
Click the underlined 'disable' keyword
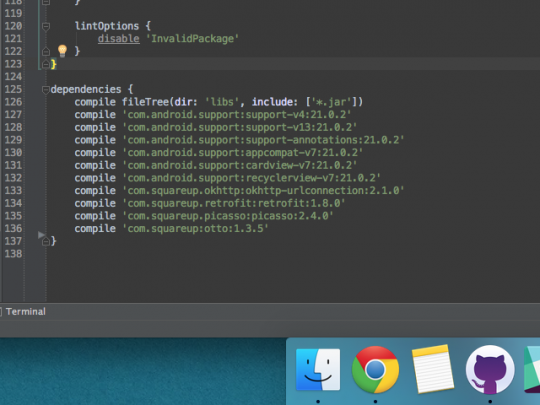pos(118,39)
